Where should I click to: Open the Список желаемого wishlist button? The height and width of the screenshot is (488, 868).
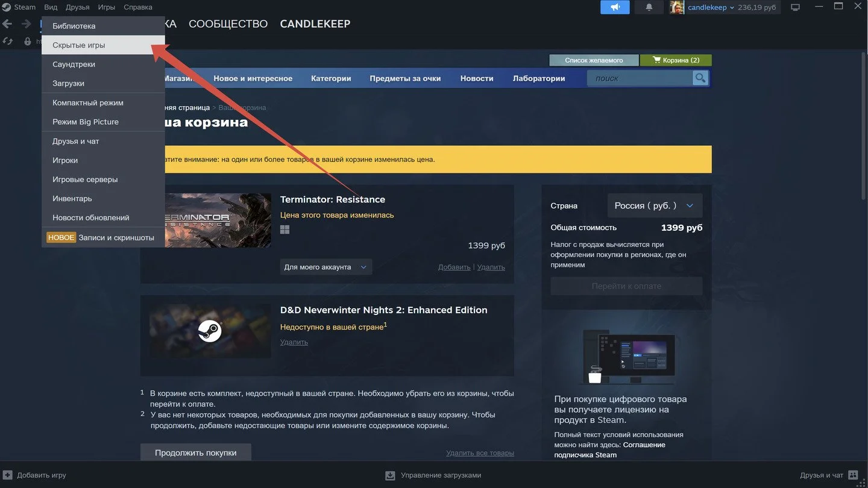point(594,60)
